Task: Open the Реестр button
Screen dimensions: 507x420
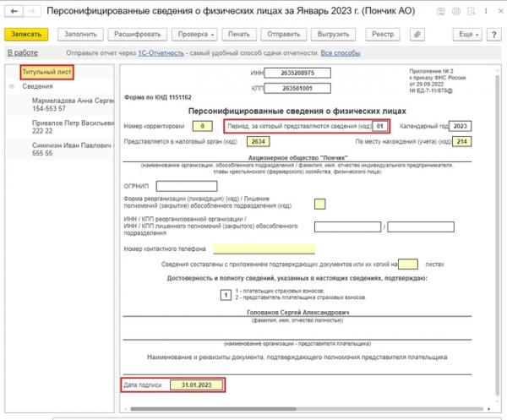Action: point(383,35)
